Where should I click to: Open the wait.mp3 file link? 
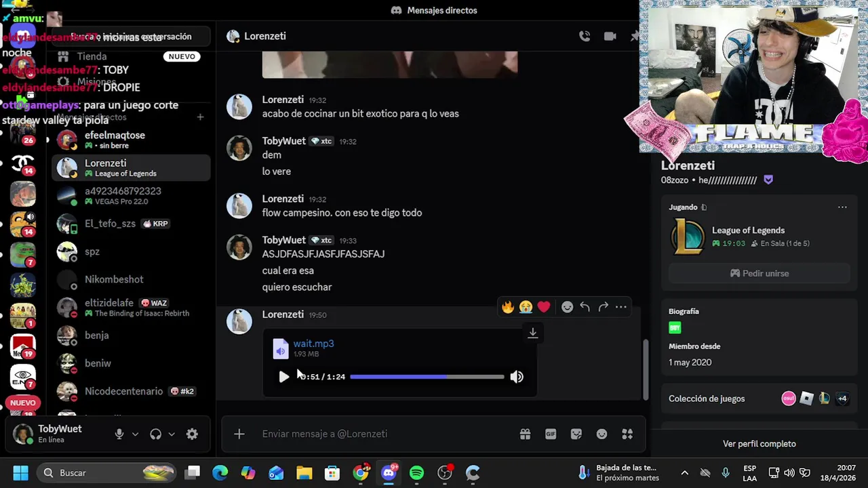(x=313, y=344)
